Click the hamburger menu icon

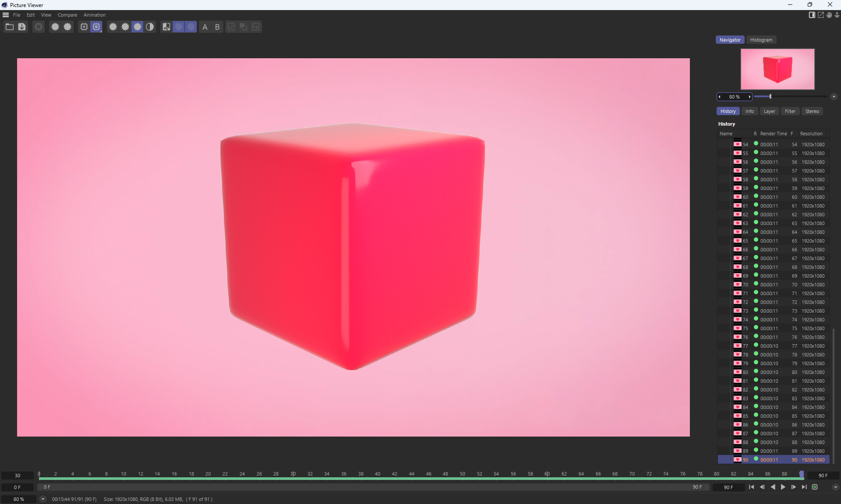[6, 15]
